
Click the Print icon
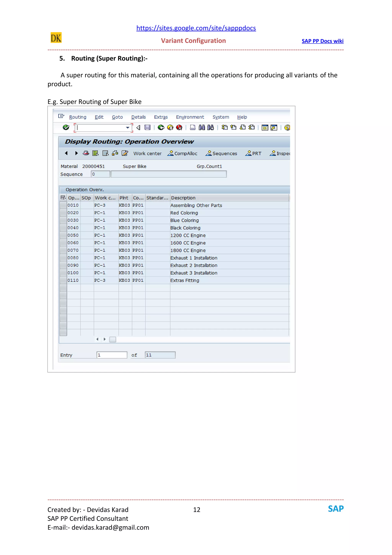[x=193, y=127]
